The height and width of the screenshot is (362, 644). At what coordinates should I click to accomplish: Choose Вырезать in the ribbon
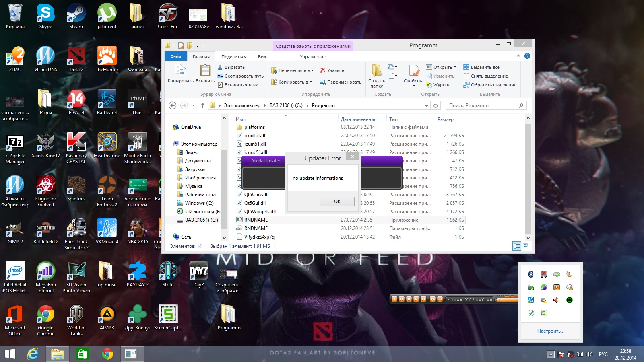[x=231, y=67]
